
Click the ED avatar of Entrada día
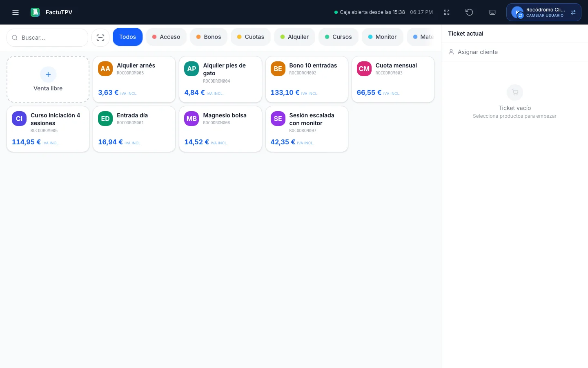(105, 119)
